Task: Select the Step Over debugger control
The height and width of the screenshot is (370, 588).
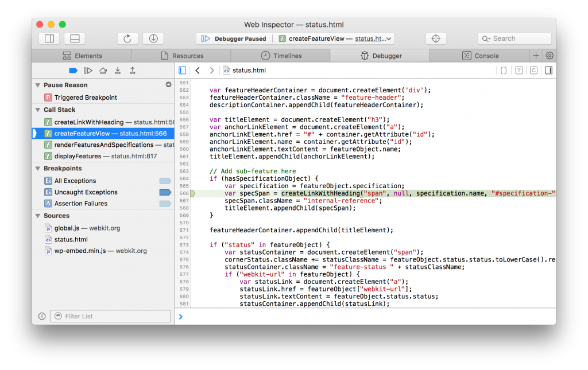Action: [x=104, y=70]
